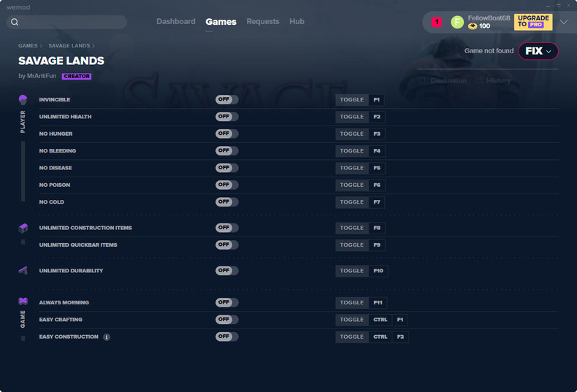The height and width of the screenshot is (392, 577).
Task: Click the History icon
Action: pyautogui.click(x=479, y=80)
